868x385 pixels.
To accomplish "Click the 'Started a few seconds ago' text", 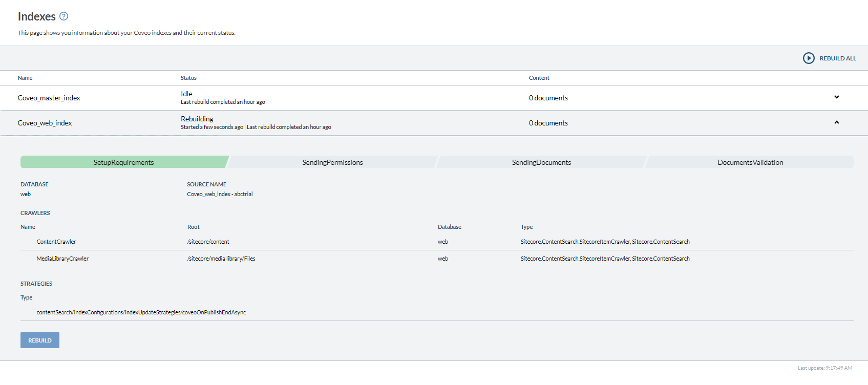I will tap(212, 127).
